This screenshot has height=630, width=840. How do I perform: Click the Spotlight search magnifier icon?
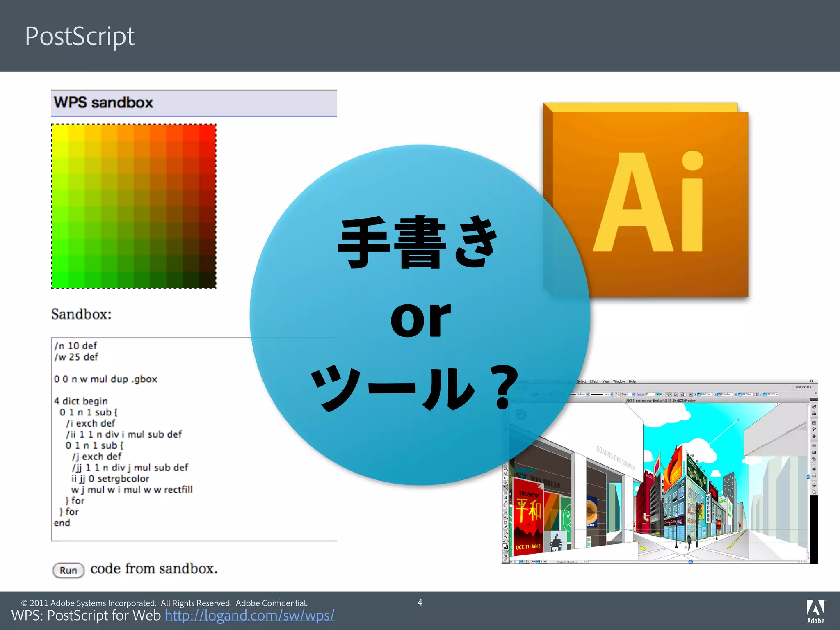(811, 381)
